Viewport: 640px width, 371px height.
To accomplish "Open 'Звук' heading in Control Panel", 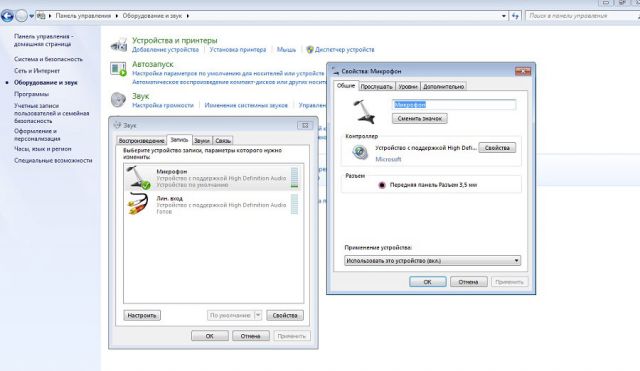I will (x=140, y=96).
